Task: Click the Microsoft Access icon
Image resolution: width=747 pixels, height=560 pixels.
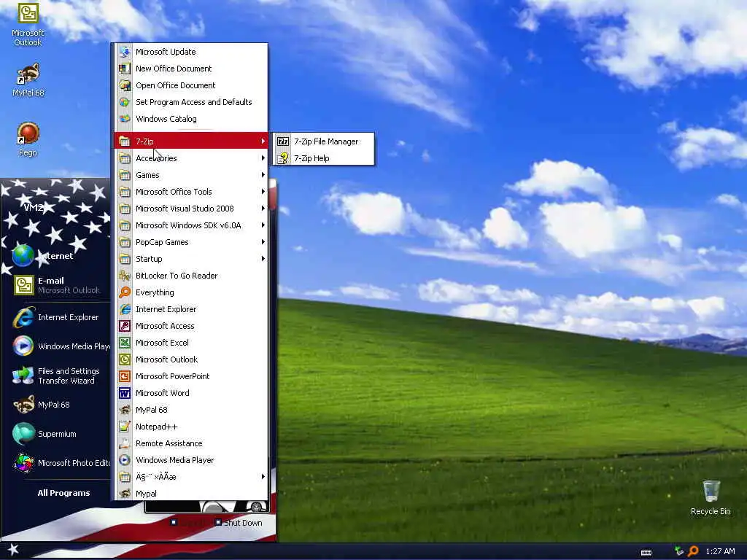Action: click(125, 326)
